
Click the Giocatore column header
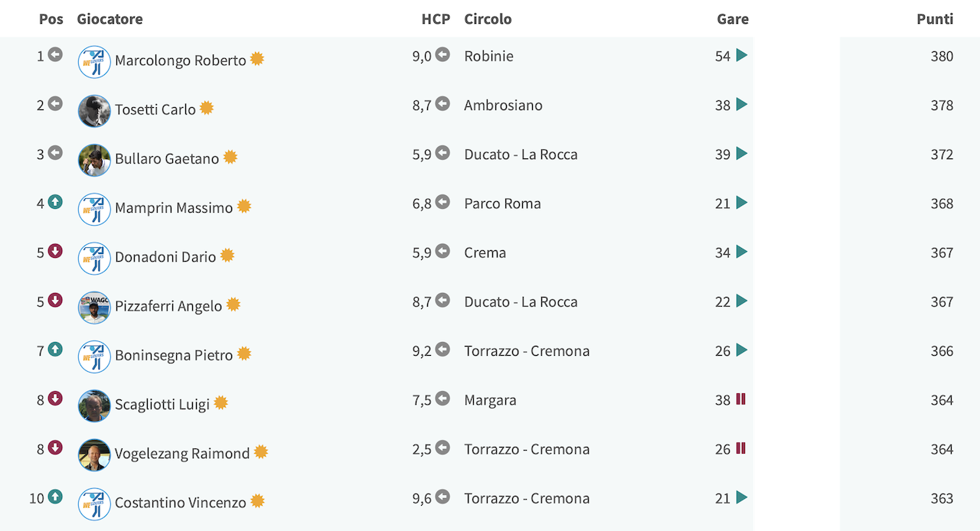coord(109,19)
